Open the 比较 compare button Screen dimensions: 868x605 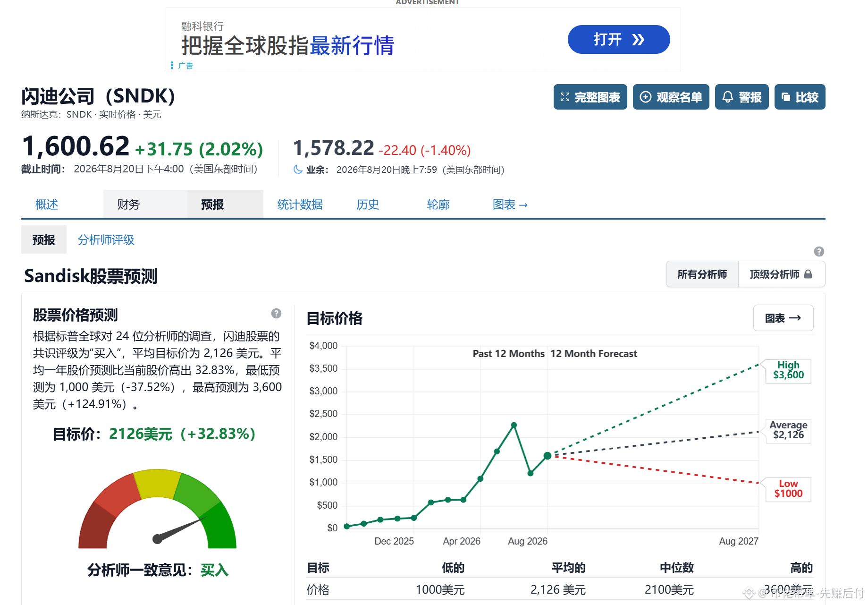(800, 97)
